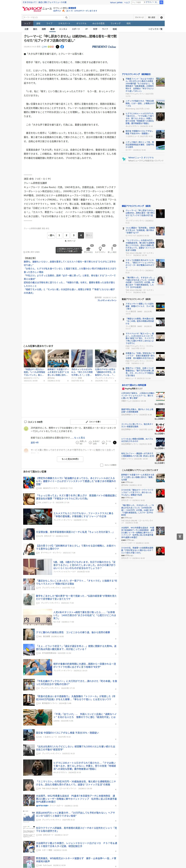Share the article on Facebook

(62, 47)
